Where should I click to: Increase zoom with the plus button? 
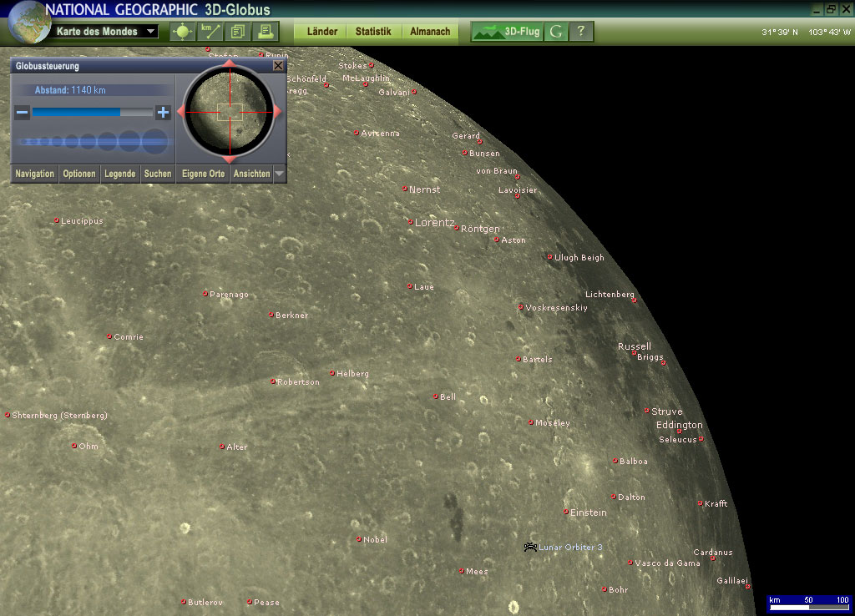[163, 113]
